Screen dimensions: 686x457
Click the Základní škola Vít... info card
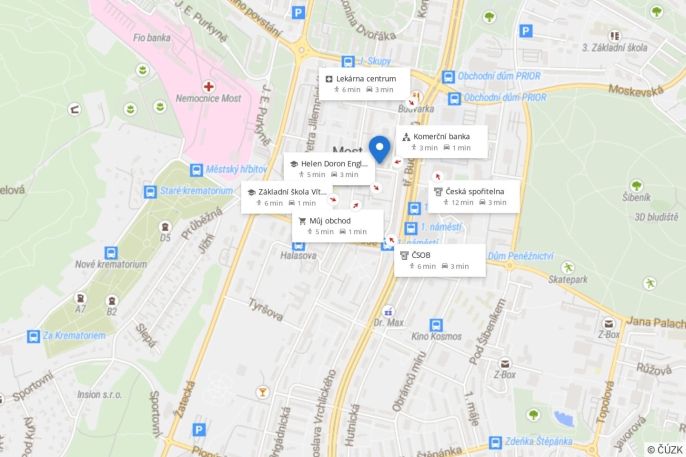(x=287, y=197)
